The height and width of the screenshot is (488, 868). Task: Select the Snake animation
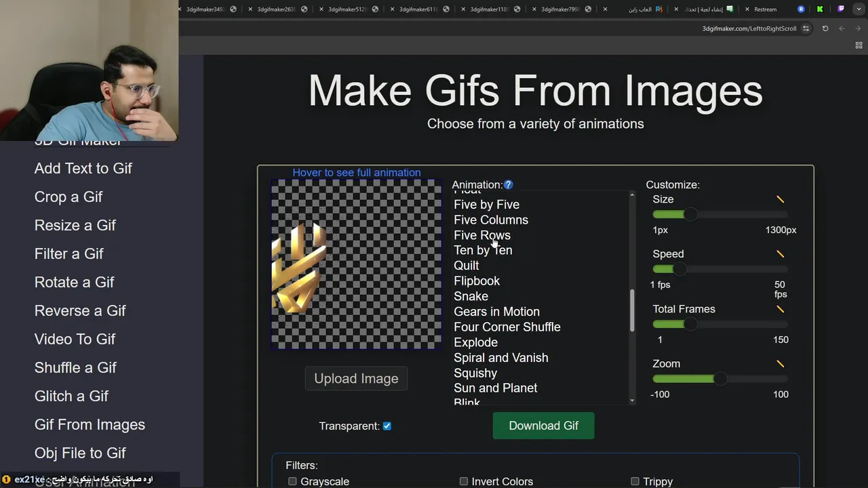tap(471, 296)
